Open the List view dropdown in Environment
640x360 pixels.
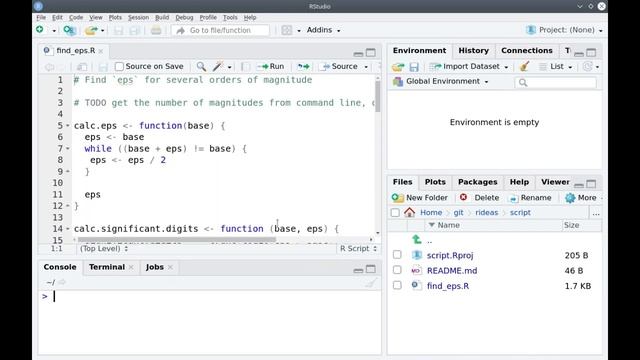tap(556, 66)
